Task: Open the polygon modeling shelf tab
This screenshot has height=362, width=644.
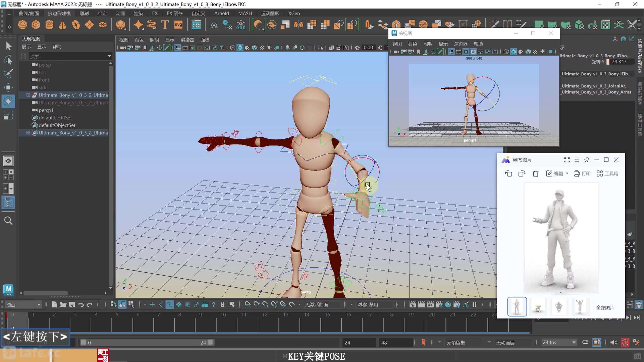Action: coord(59,13)
